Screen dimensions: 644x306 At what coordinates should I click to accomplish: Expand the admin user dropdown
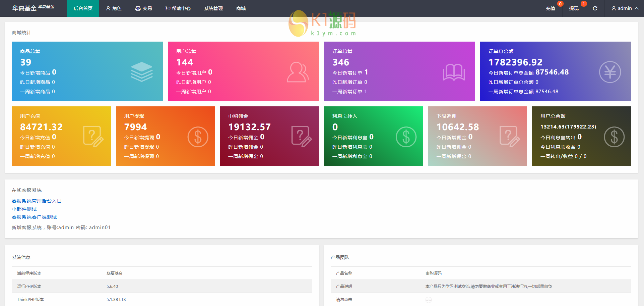[x=625, y=8]
